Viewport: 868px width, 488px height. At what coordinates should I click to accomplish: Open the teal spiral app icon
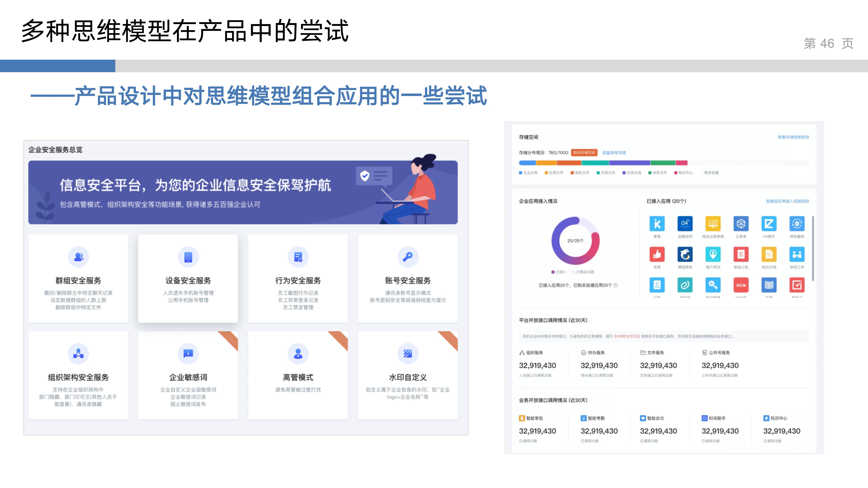685,285
